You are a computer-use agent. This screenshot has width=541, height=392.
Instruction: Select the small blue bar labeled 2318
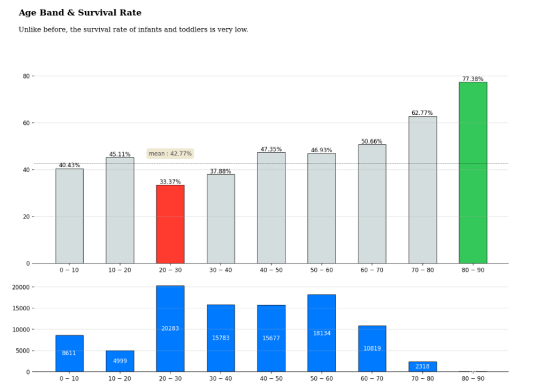point(422,366)
